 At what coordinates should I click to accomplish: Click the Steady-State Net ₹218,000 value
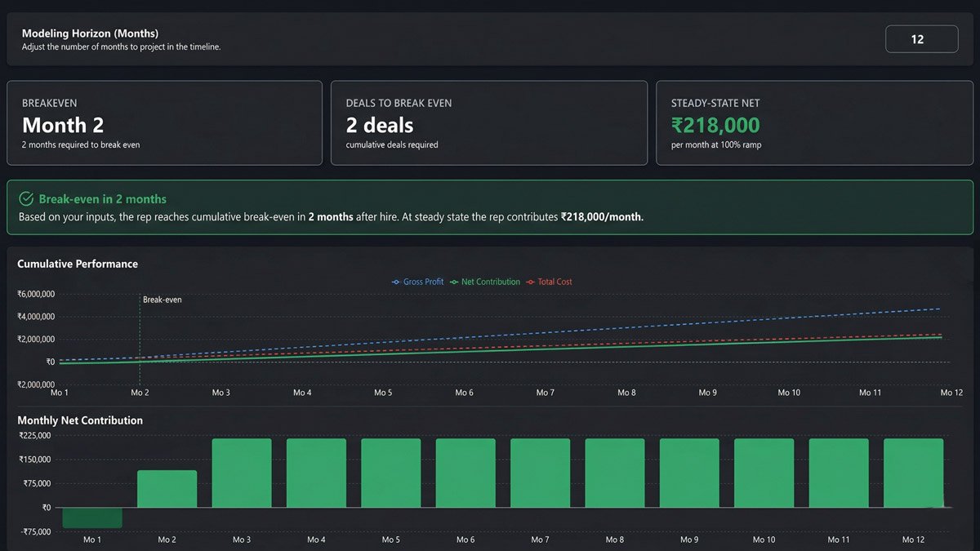click(x=715, y=126)
